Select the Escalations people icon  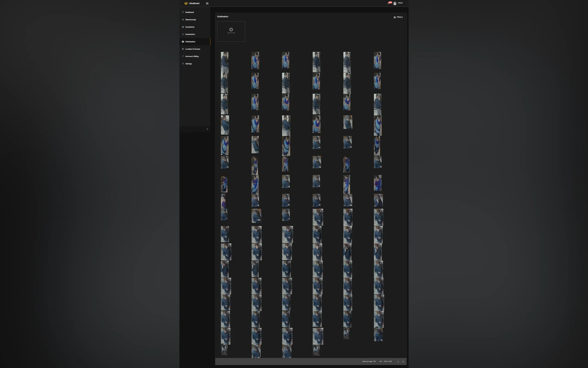183,27
